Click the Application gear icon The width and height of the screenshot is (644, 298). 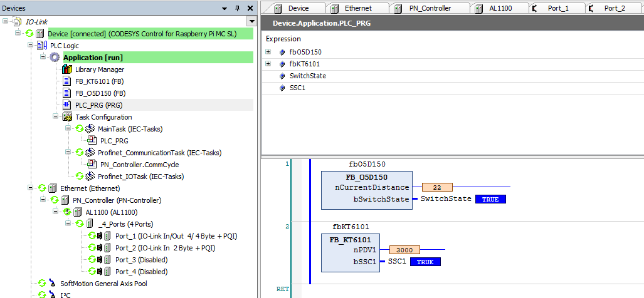(55, 58)
